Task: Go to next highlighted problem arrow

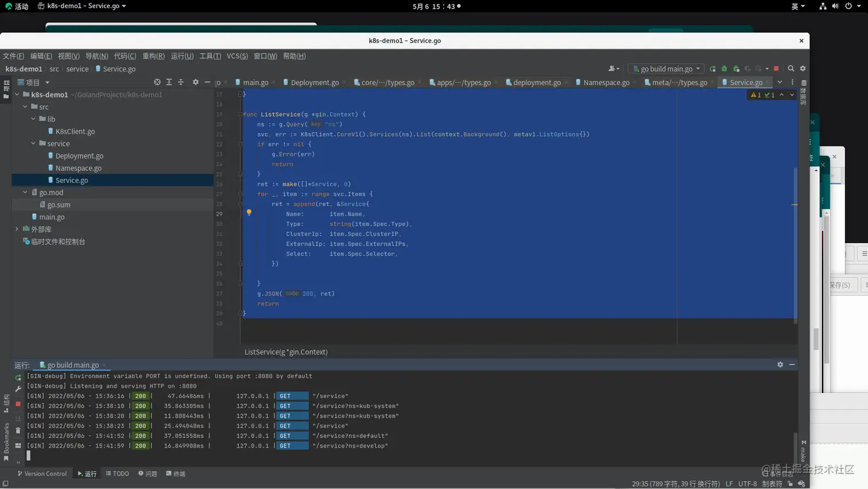Action: 792,95
